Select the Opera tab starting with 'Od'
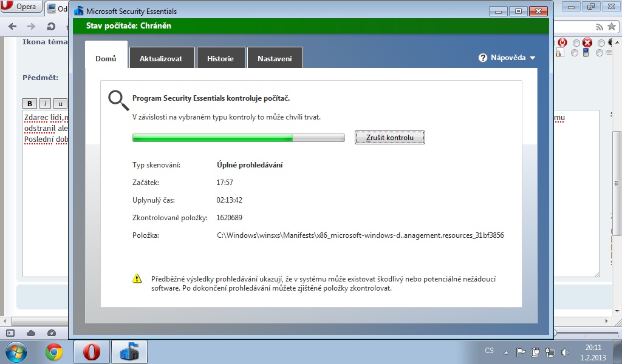This screenshot has width=622, height=364. point(56,8)
